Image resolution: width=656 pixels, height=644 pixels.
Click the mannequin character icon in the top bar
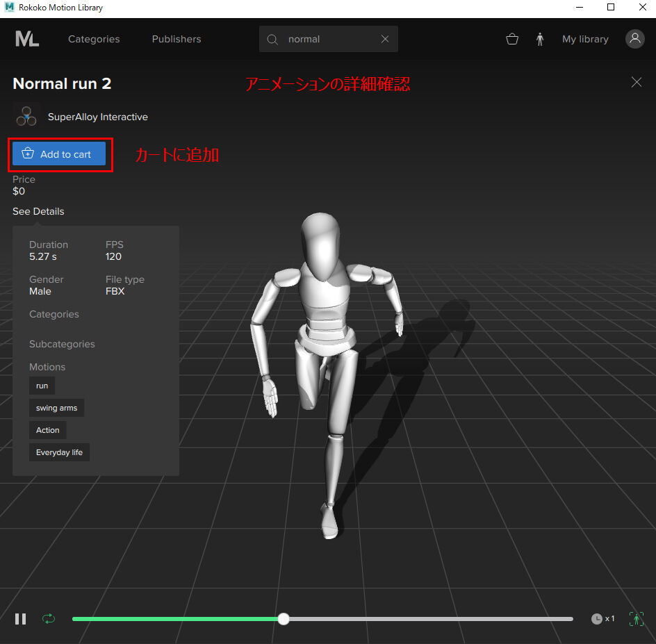[540, 39]
